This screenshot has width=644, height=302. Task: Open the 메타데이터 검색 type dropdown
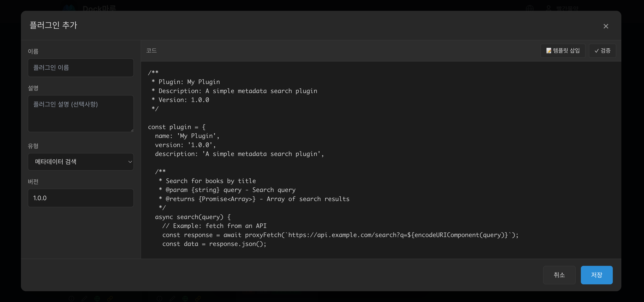click(80, 162)
